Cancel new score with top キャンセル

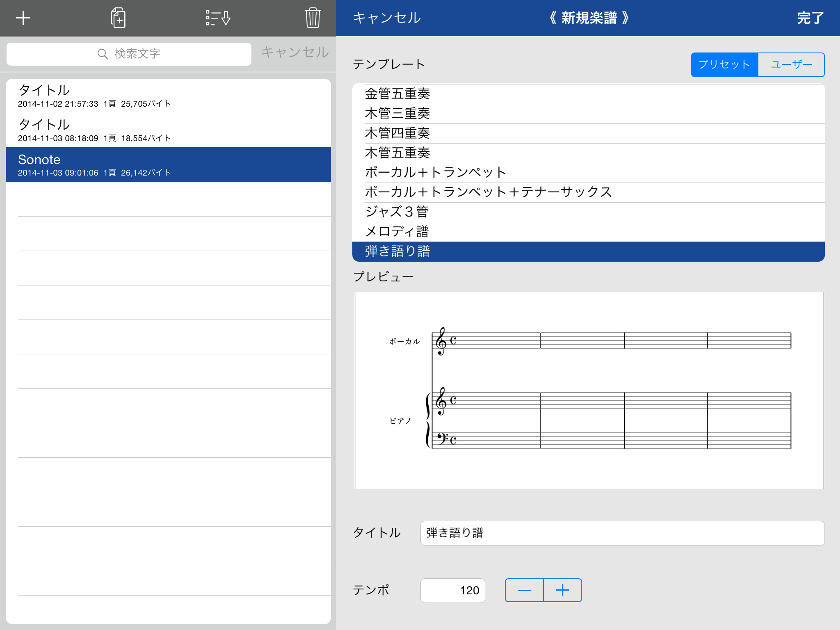(387, 18)
